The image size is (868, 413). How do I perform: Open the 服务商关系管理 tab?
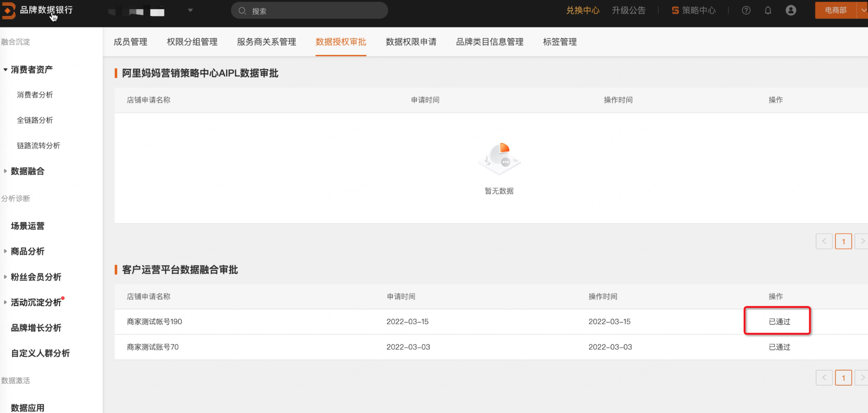click(x=267, y=42)
